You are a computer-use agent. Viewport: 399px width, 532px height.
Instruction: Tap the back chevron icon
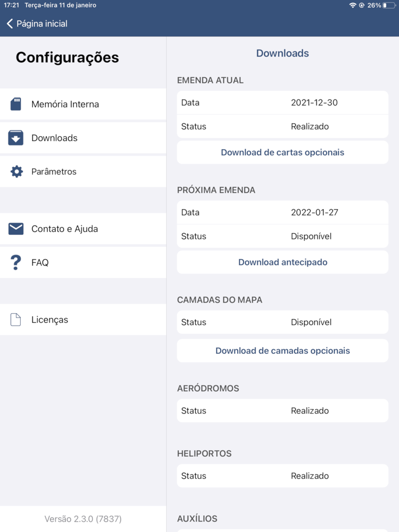9,23
